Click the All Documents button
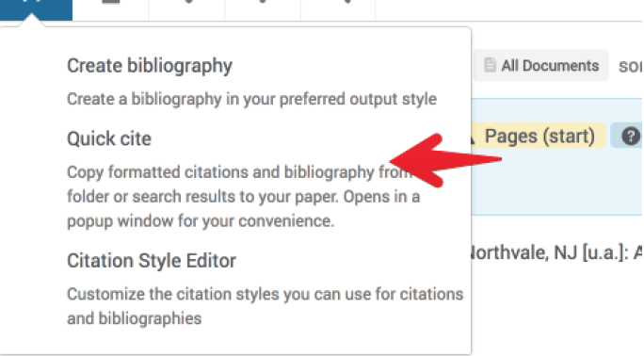Screen dimensions: 644x356 point(541,66)
